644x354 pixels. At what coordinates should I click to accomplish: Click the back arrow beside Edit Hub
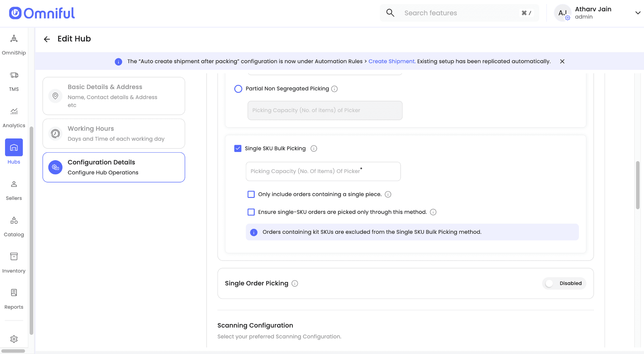tap(47, 39)
